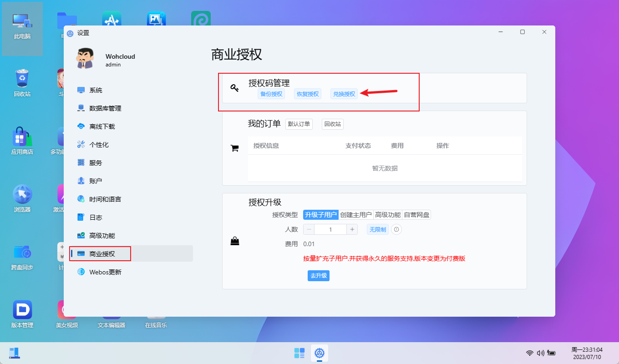Open 个性化 settings section
The height and width of the screenshot is (364, 619).
pyautogui.click(x=99, y=145)
